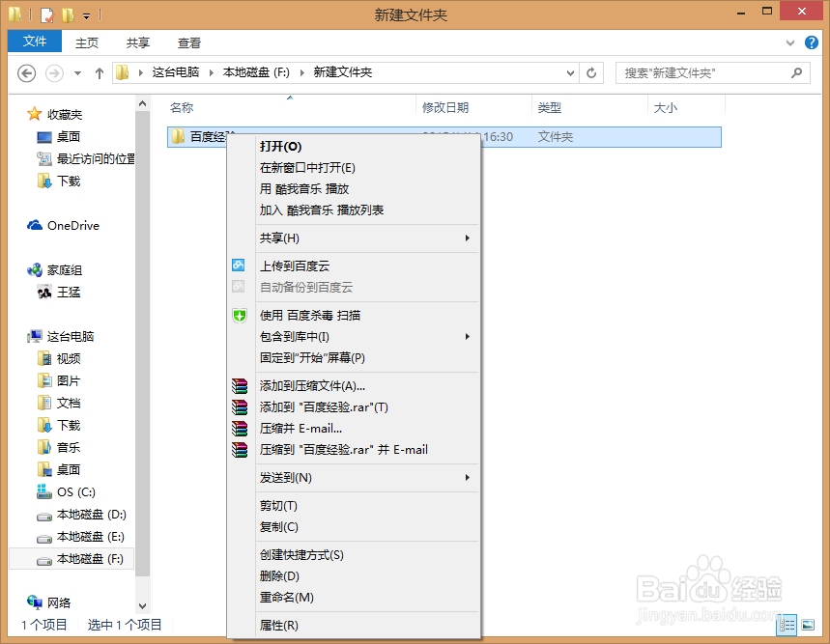Select 本地磁盘 (D:) in the sidebar
The width and height of the screenshot is (830, 644).
coord(81,515)
